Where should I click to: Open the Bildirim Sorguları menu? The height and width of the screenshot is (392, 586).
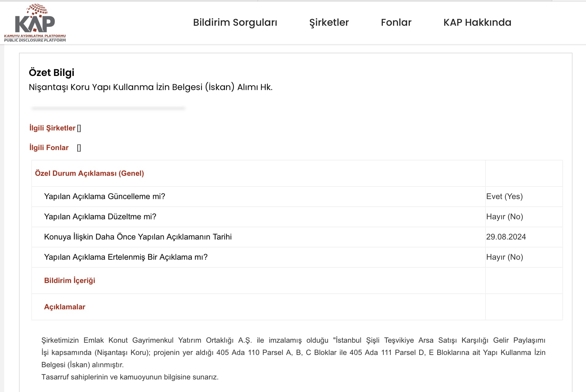[x=235, y=22]
